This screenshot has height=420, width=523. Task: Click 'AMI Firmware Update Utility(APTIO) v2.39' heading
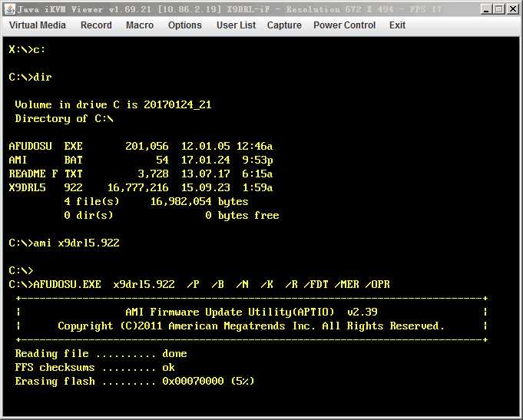point(251,313)
